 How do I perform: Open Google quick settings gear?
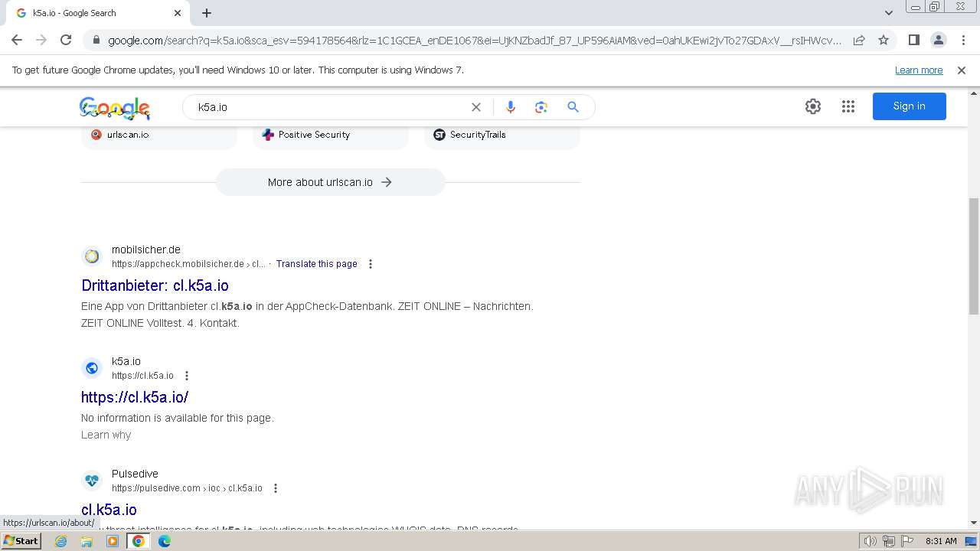point(813,106)
